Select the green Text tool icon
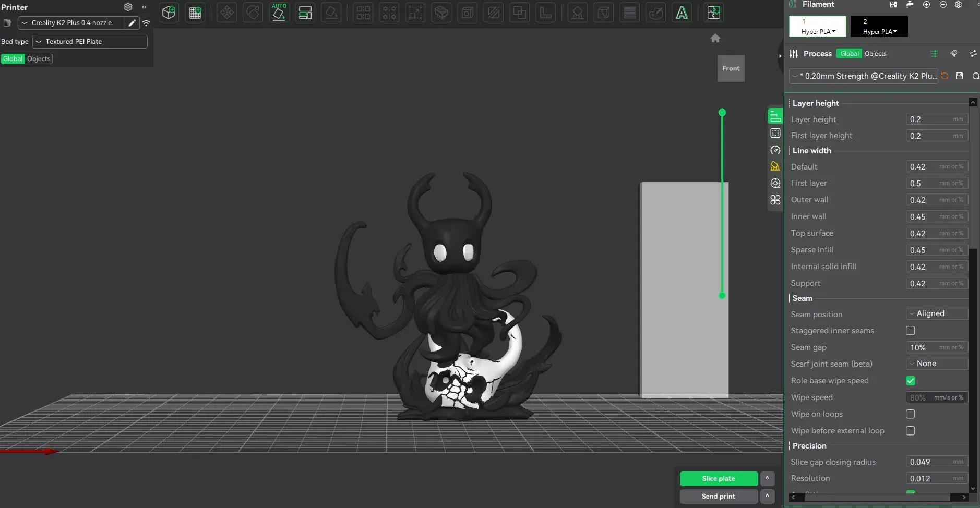 pyautogui.click(x=682, y=13)
